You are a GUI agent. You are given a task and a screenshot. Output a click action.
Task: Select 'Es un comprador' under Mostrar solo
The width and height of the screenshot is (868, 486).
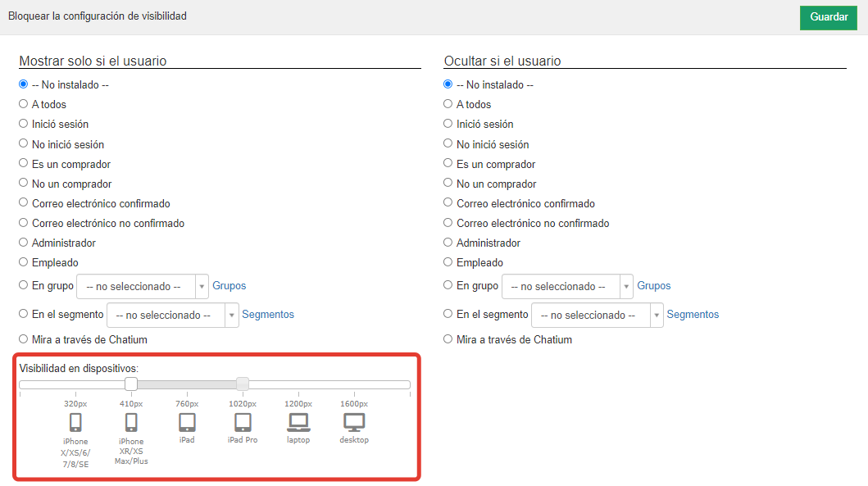pyautogui.click(x=23, y=163)
